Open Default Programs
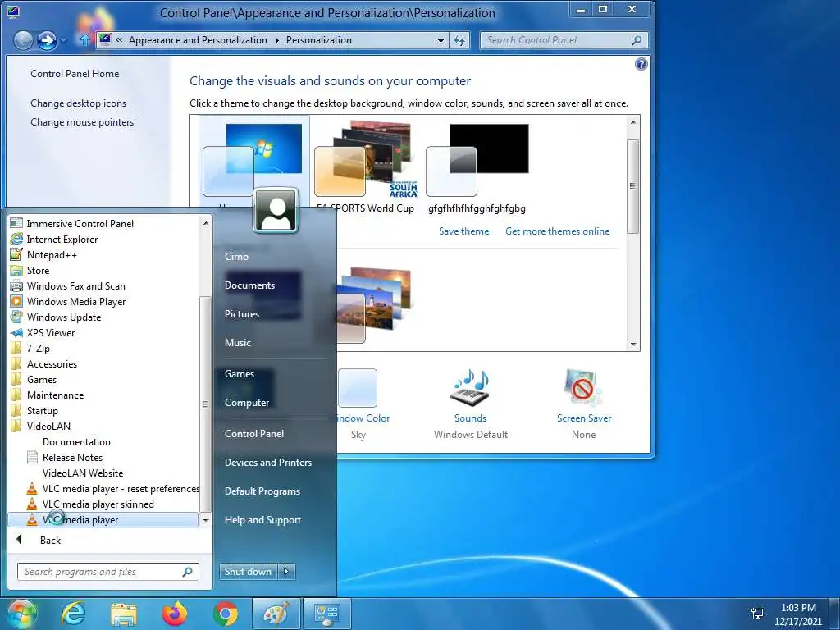 262,491
